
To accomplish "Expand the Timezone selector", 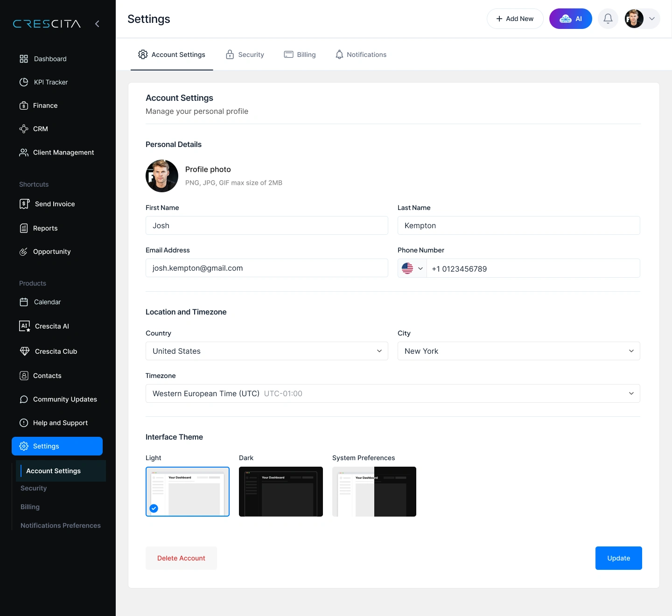I will tap(392, 393).
